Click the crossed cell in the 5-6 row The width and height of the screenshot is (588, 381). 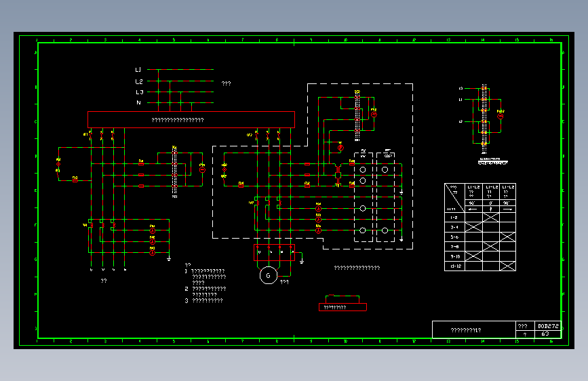pyautogui.click(x=507, y=237)
